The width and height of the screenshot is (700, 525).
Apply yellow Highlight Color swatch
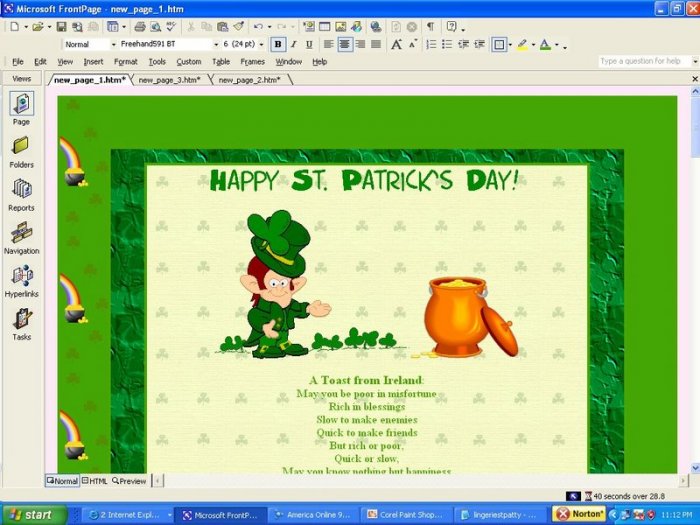(x=522, y=44)
